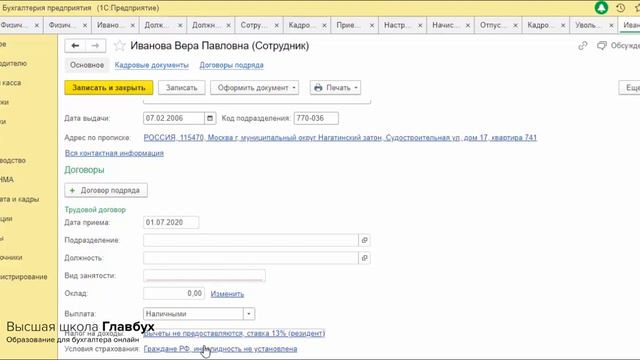Viewport: 640px width, 360px height.
Task: Click the Изменить link next to Оклад
Action: 227,294
